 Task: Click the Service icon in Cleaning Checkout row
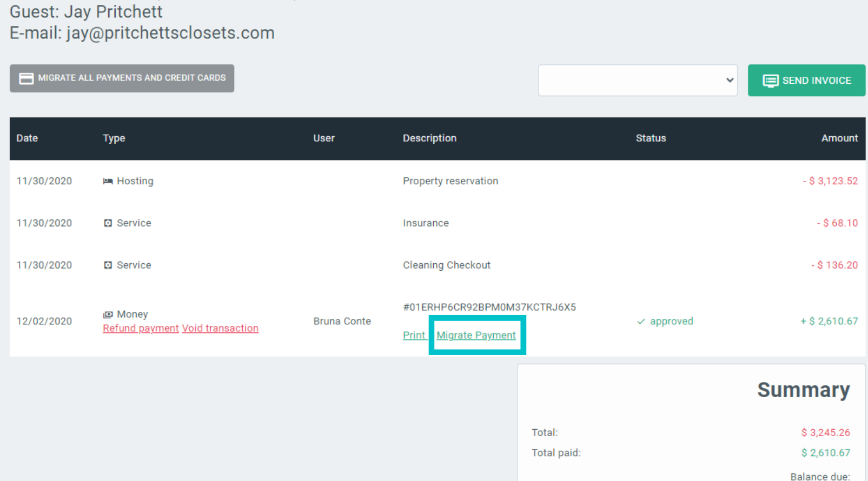tap(108, 265)
